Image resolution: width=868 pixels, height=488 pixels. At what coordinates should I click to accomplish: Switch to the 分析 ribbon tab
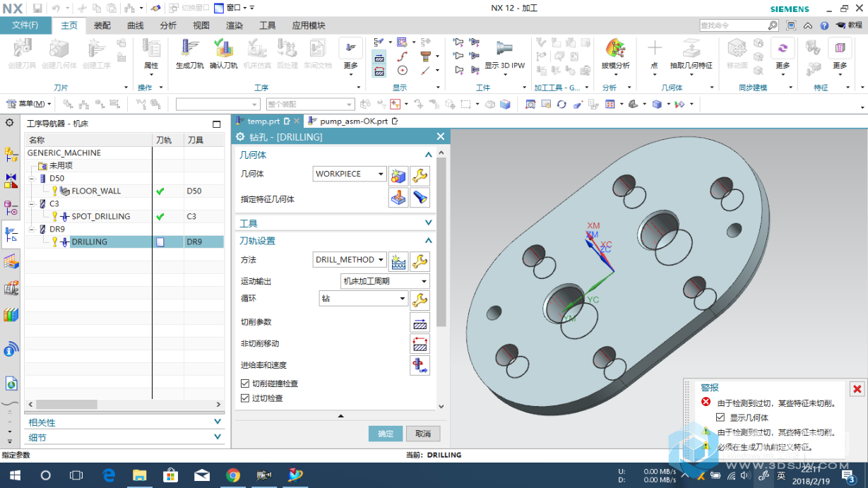point(168,25)
